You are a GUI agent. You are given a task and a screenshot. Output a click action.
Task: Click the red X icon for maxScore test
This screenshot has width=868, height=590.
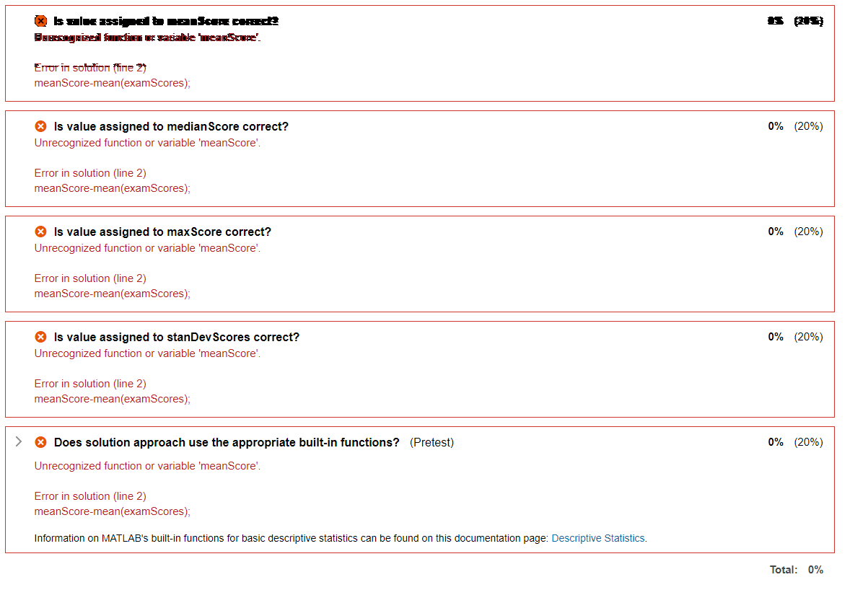pyautogui.click(x=41, y=232)
